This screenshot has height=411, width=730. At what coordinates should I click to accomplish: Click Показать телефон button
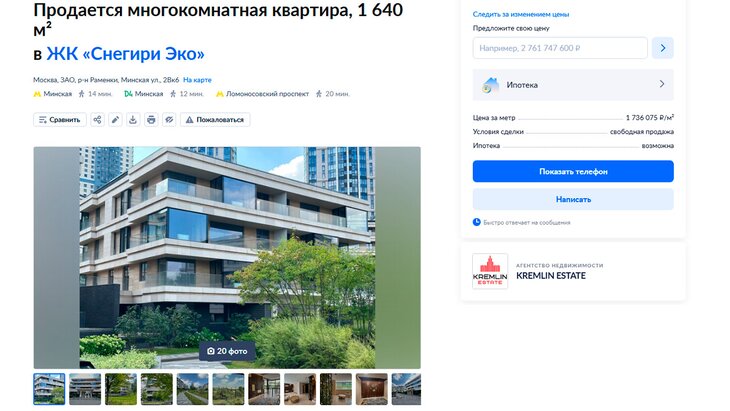(x=573, y=171)
